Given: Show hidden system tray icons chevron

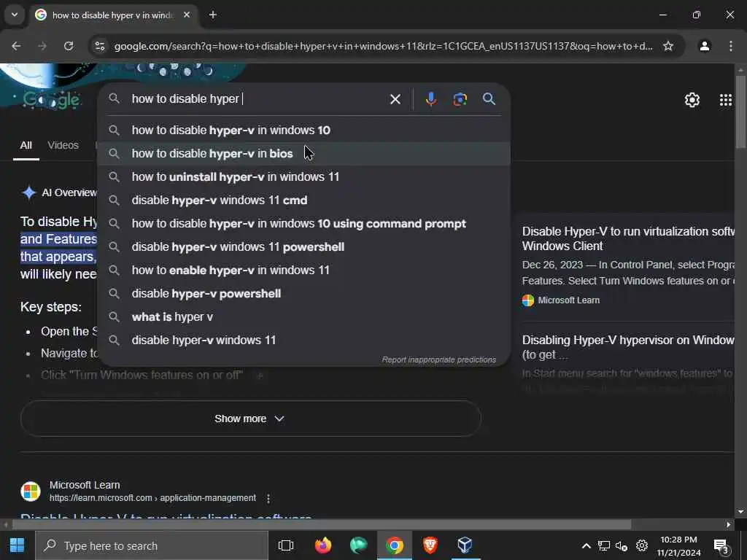Looking at the screenshot, I should tap(587, 545).
